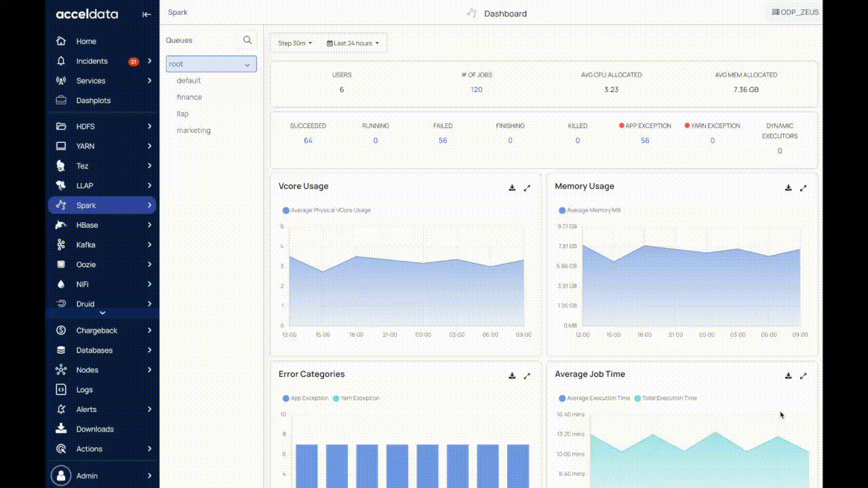Download the Vcore Usage chart

[512, 188]
